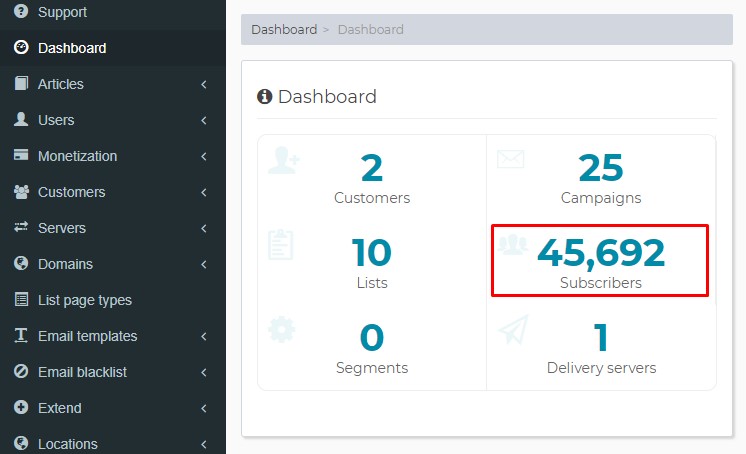This screenshot has width=746, height=454.
Task: Click the 10 Lists stat tile
Action: coord(372,263)
